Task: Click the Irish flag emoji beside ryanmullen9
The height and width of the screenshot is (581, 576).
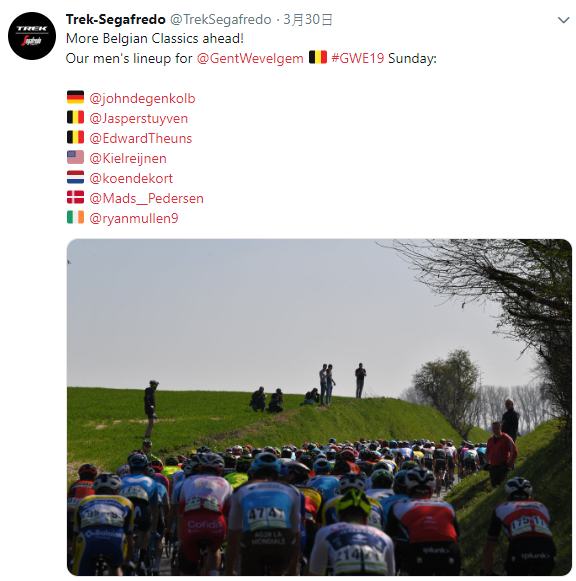Action: pyautogui.click(x=76, y=218)
